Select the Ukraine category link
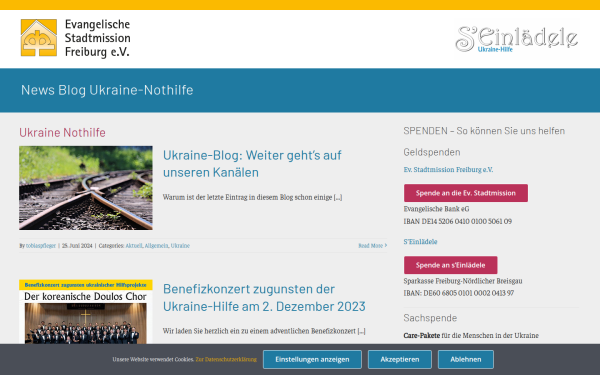This screenshot has width=600, height=375. point(180,246)
